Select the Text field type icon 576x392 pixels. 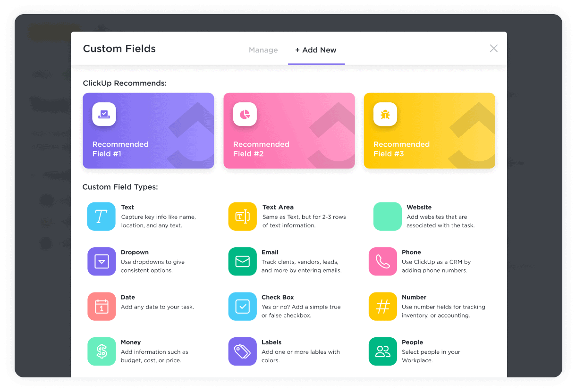click(101, 217)
